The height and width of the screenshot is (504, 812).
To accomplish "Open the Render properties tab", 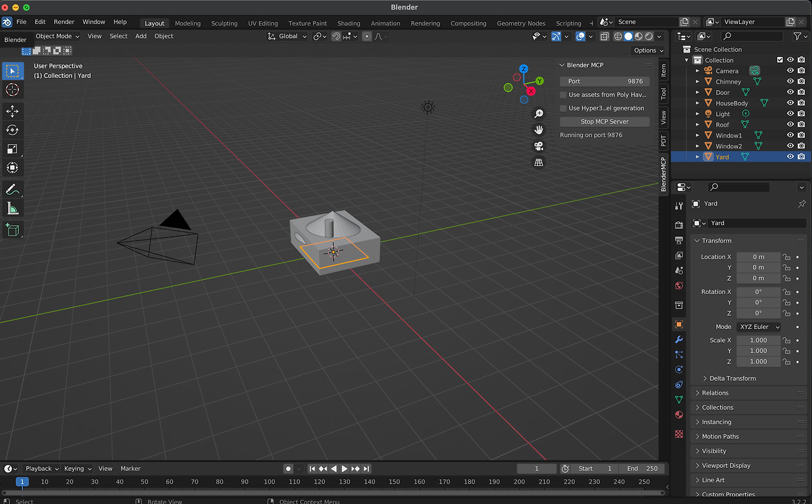I will (679, 225).
